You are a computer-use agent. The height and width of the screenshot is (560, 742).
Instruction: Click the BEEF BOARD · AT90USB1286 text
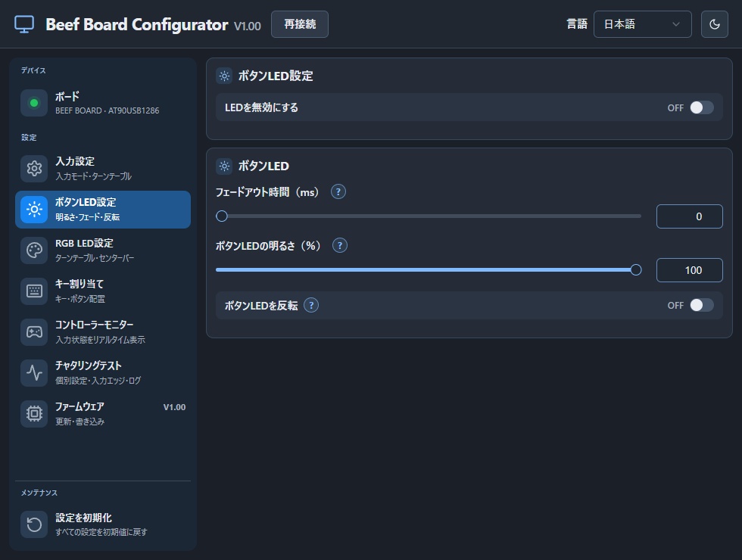107,110
